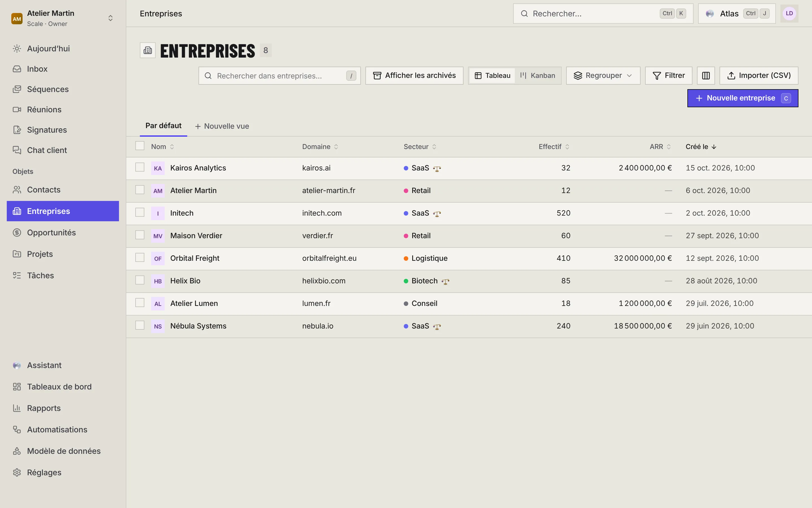The image size is (812, 508).
Task: Open Chat client in the sidebar
Action: 63,150
